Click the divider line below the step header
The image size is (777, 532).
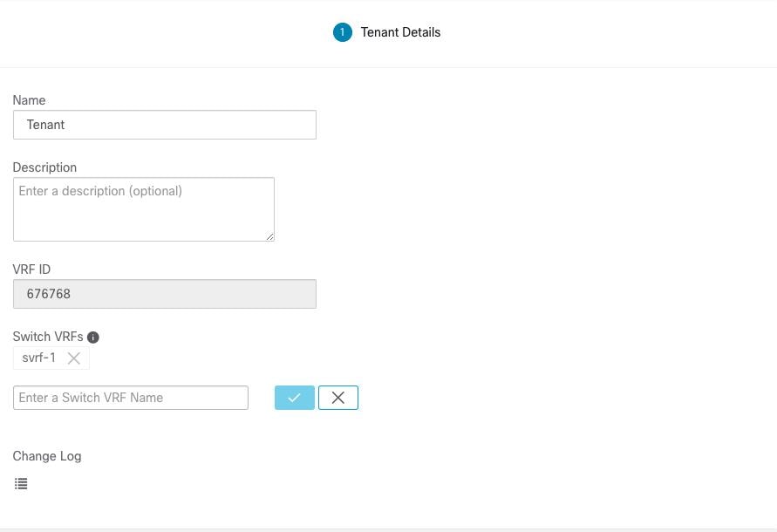tap(388, 67)
